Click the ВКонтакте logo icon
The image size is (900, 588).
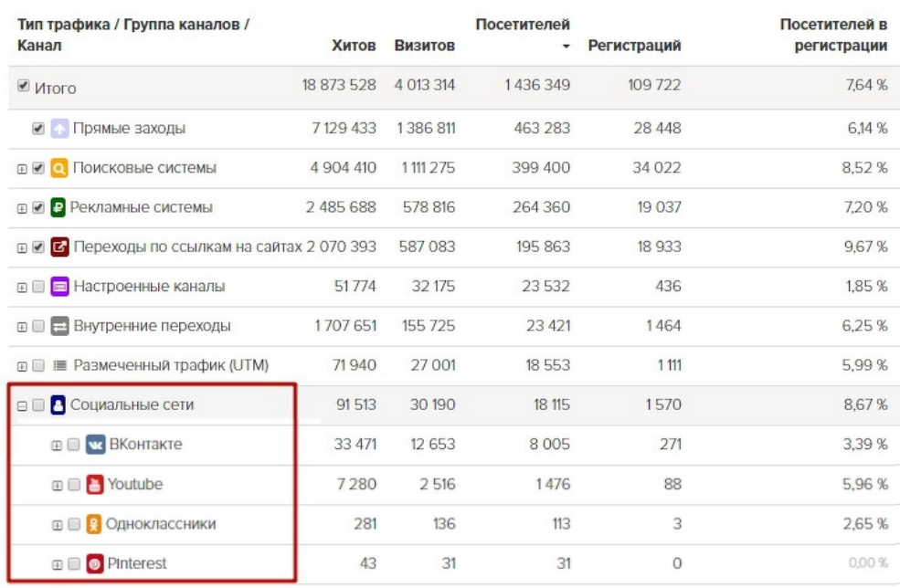pyautogui.click(x=95, y=445)
